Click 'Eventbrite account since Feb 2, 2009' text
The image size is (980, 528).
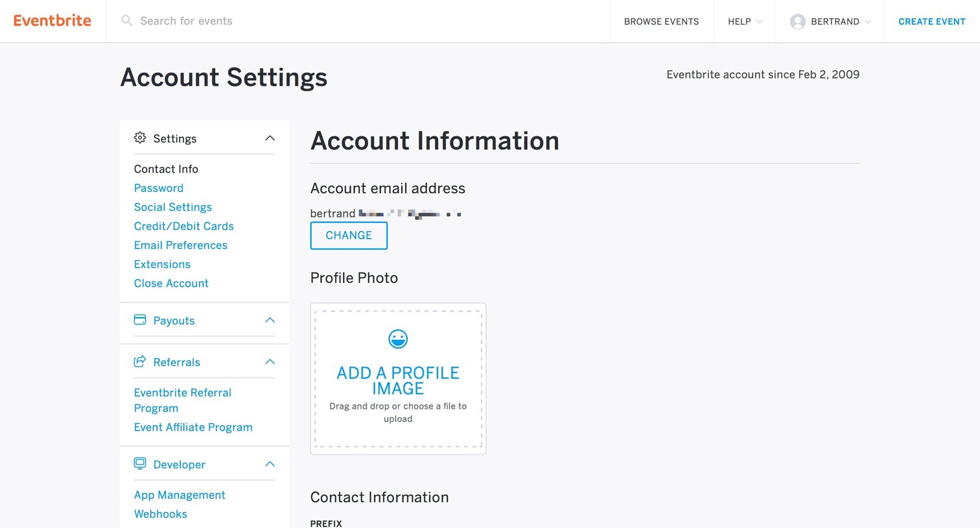[763, 75]
